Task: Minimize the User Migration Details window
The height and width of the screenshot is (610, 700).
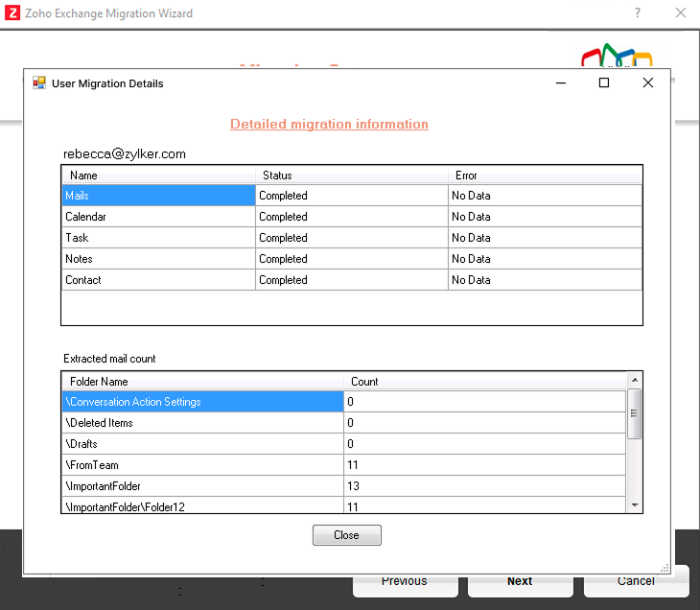Action: pos(561,83)
